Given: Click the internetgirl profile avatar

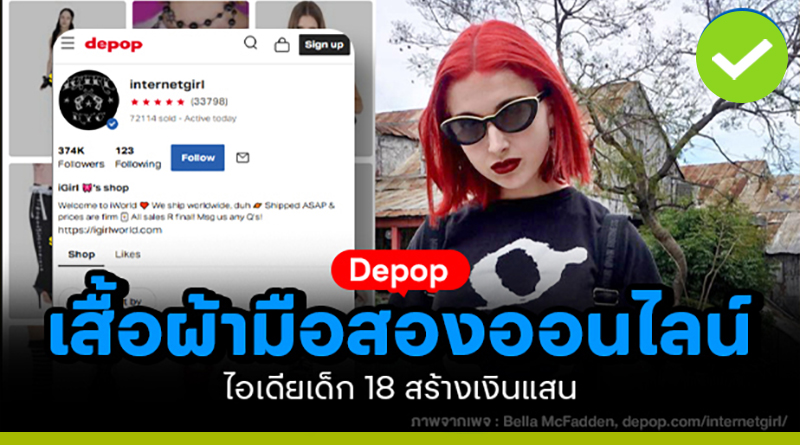Looking at the screenshot, I should (89, 100).
